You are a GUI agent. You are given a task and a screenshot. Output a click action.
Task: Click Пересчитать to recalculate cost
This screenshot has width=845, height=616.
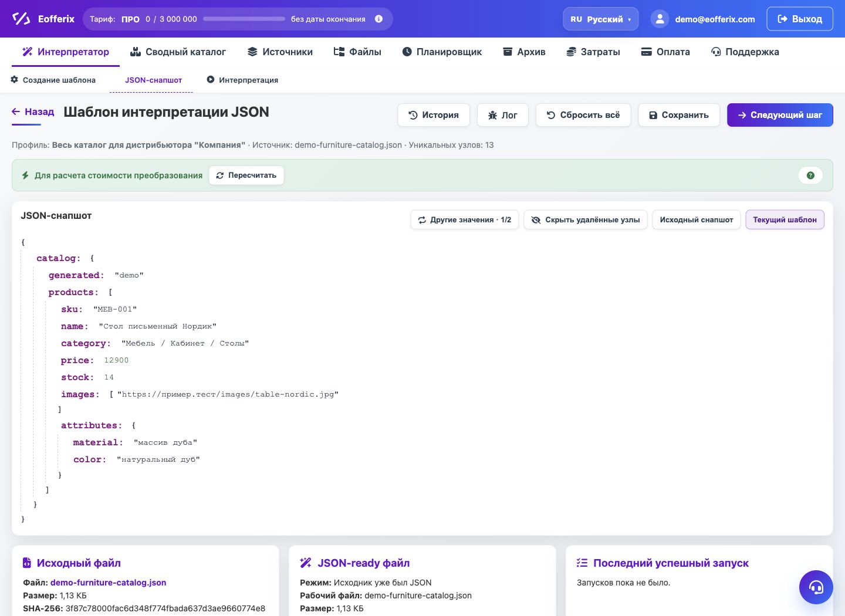tap(246, 175)
